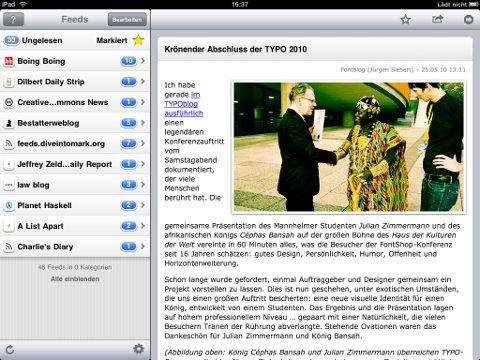The image size is (480, 360).
Task: Click the Planet Haskell feed icon
Action: (x=9, y=206)
